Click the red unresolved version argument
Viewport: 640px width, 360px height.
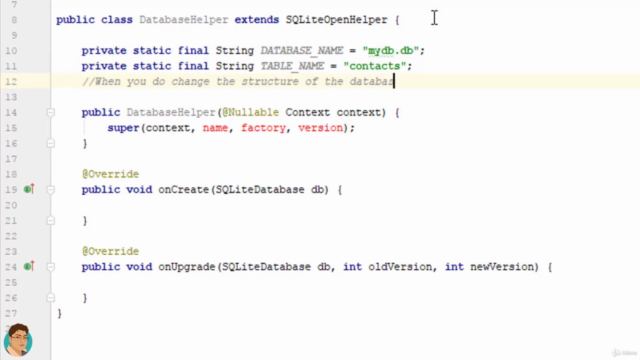tap(320, 128)
